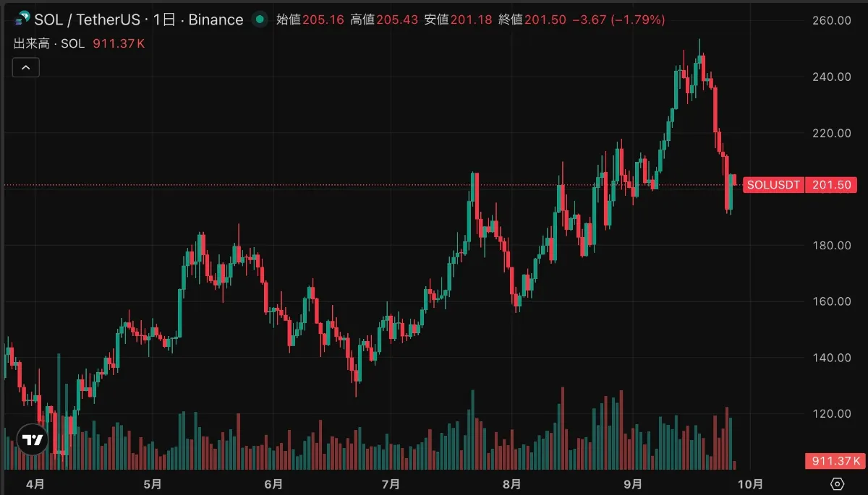This screenshot has width=868, height=495.
Task: Click the 出来高 · SOL volume indicator label
Action: pyautogui.click(x=48, y=43)
